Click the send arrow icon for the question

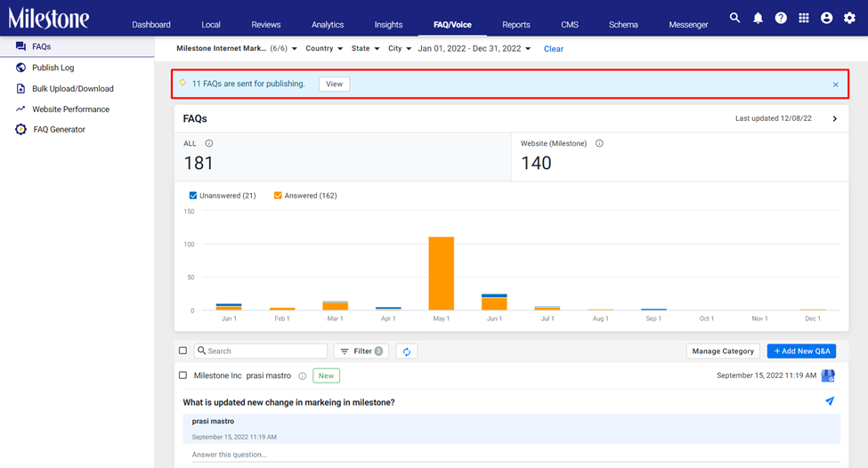click(x=829, y=401)
